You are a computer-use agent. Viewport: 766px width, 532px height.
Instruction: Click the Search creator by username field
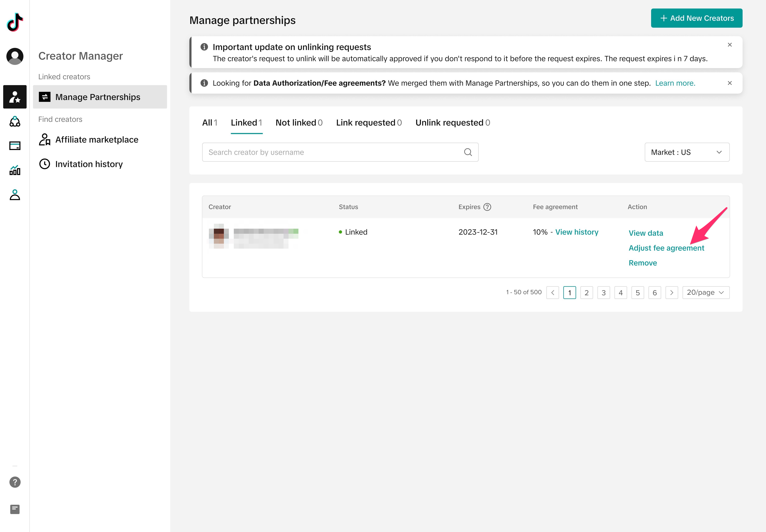(x=333, y=152)
